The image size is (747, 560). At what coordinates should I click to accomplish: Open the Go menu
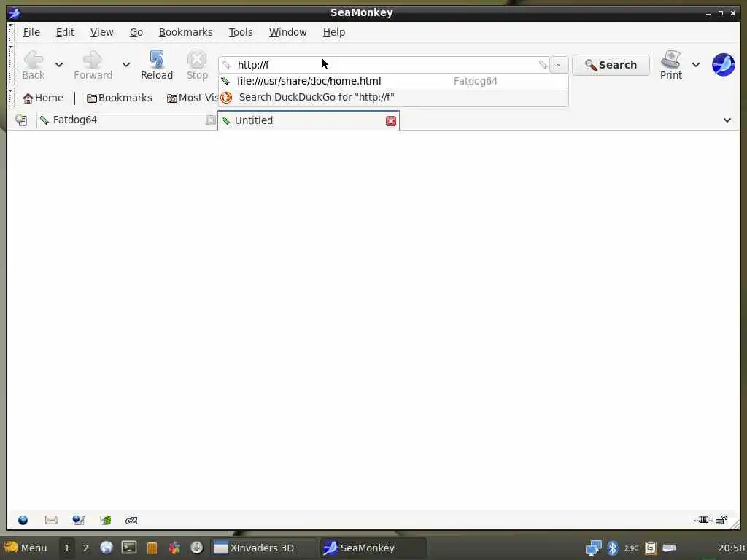136,32
